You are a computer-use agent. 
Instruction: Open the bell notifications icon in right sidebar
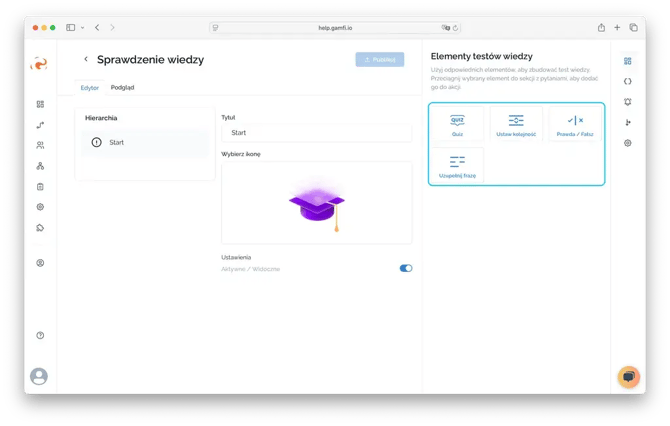point(627,101)
